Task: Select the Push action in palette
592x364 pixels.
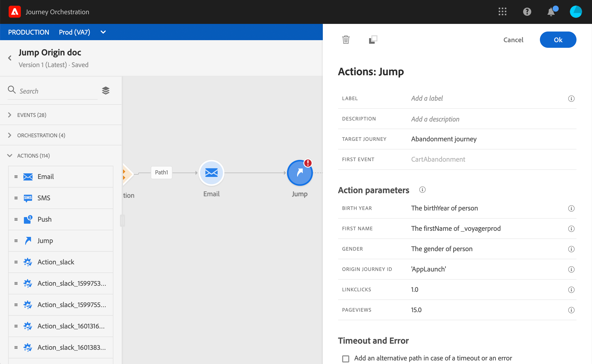Action: click(44, 219)
